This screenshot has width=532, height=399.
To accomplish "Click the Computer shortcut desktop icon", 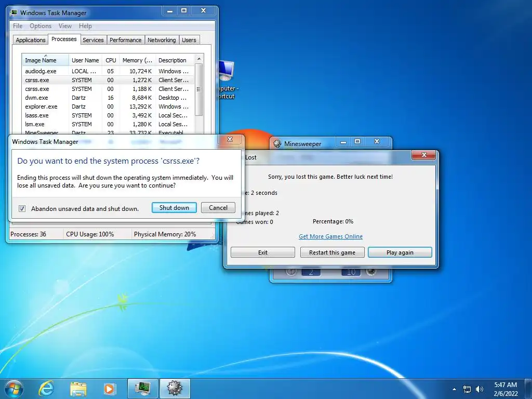I will 228,79.
